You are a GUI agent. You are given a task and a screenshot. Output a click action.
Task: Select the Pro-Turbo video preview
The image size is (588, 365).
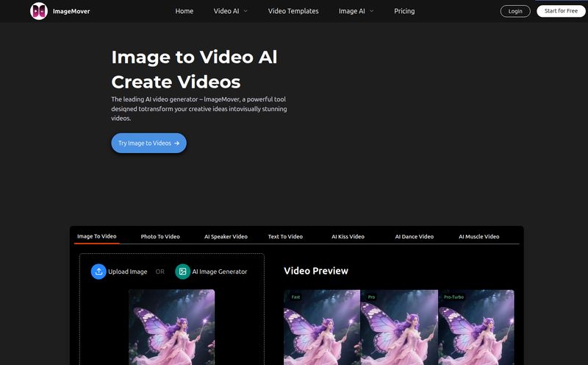(x=476, y=327)
